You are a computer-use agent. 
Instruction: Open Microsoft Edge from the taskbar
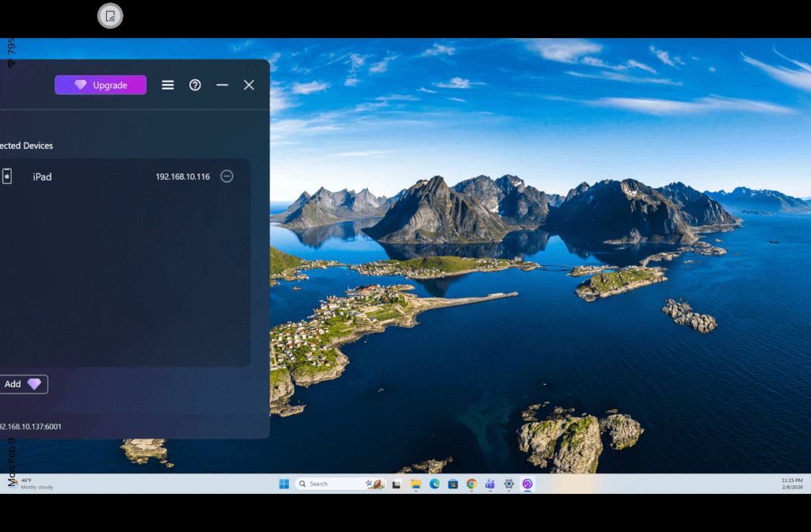pos(434,484)
